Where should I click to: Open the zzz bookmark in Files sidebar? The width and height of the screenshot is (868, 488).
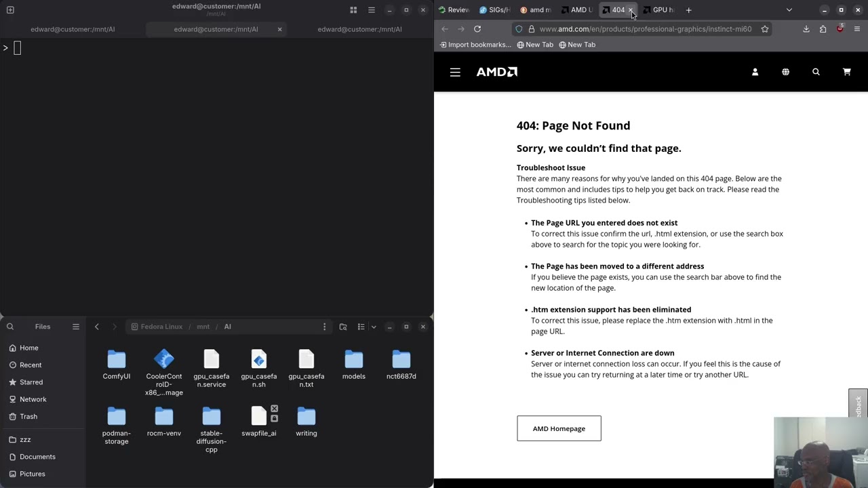43,439
